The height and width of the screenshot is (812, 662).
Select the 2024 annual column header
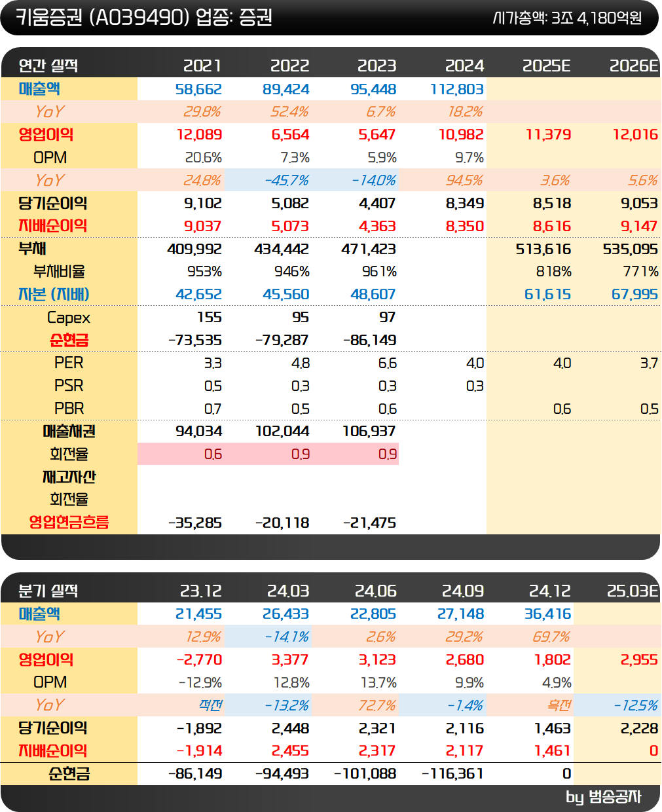coord(464,65)
